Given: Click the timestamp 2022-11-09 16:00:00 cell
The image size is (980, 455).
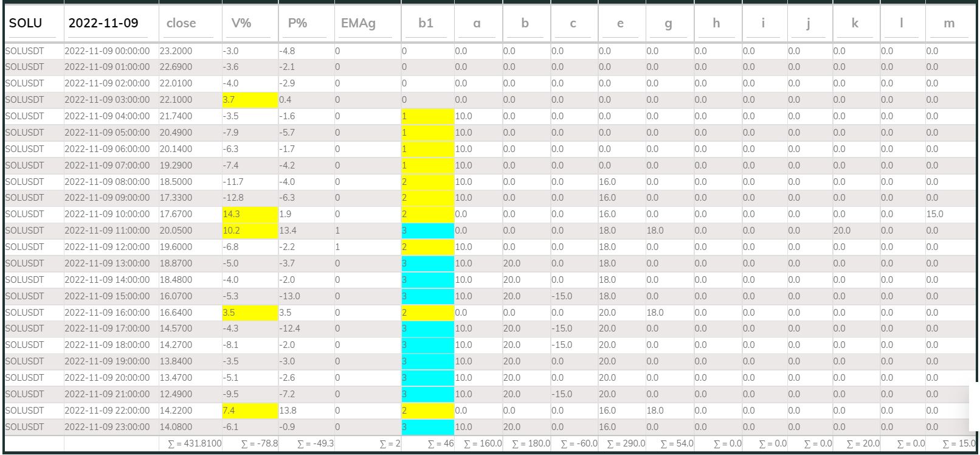Looking at the screenshot, I should [111, 313].
